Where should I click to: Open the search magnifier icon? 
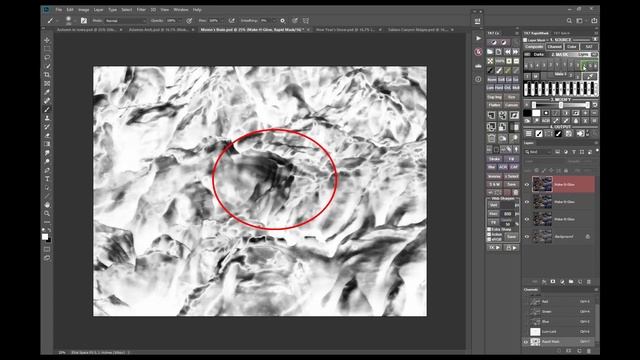point(569,20)
